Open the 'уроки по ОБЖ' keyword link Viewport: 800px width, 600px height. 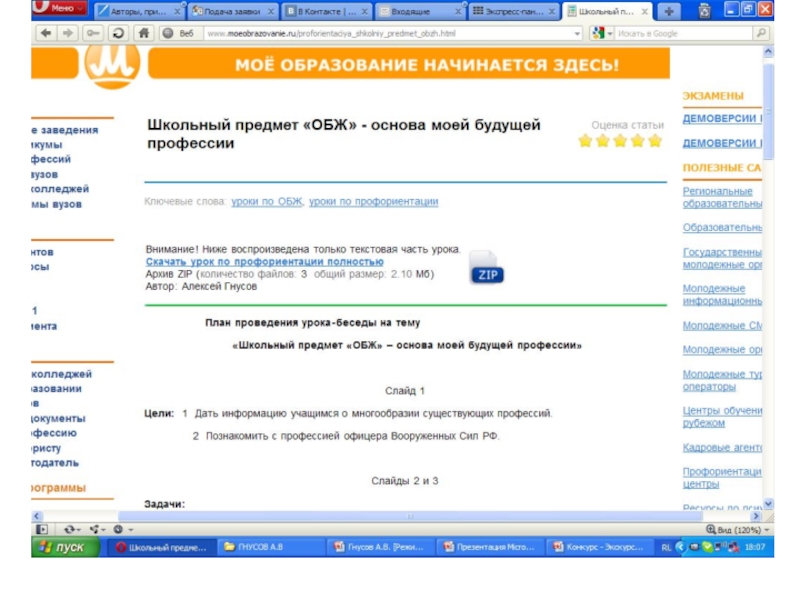tap(266, 201)
